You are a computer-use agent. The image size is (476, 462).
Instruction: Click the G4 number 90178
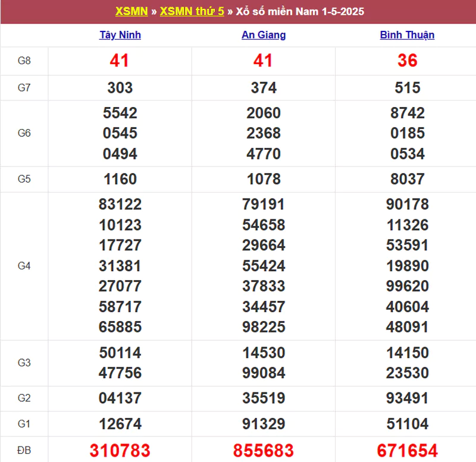point(408,204)
